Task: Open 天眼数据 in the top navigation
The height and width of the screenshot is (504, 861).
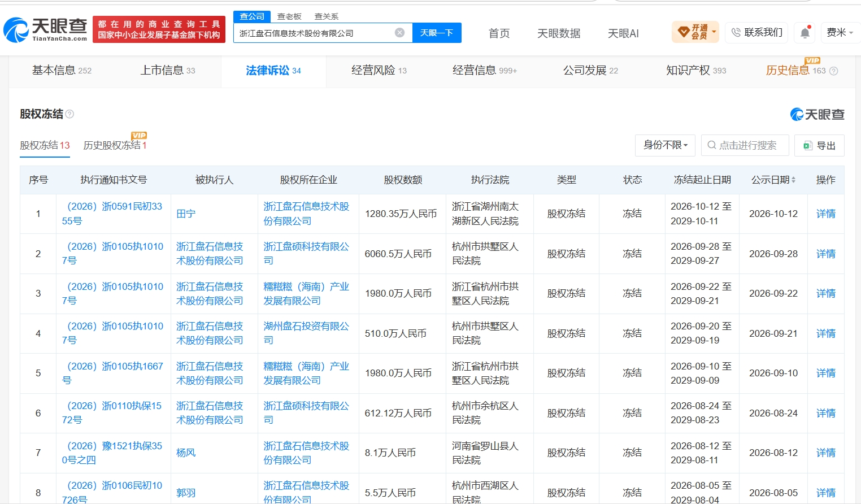Action: 559,33
